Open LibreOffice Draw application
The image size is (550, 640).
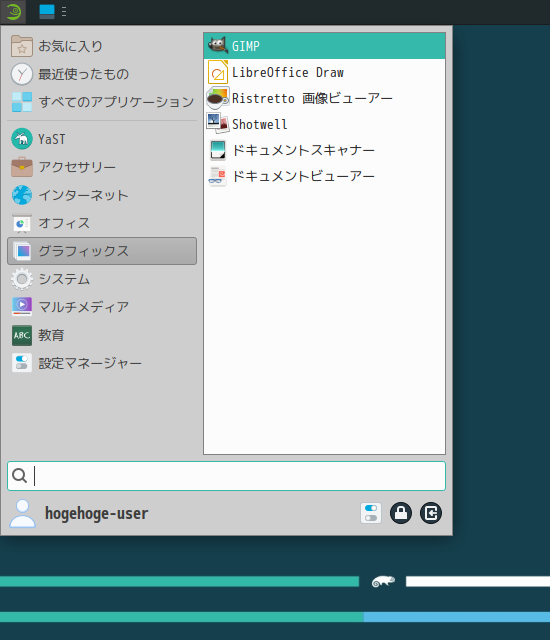coord(324,72)
